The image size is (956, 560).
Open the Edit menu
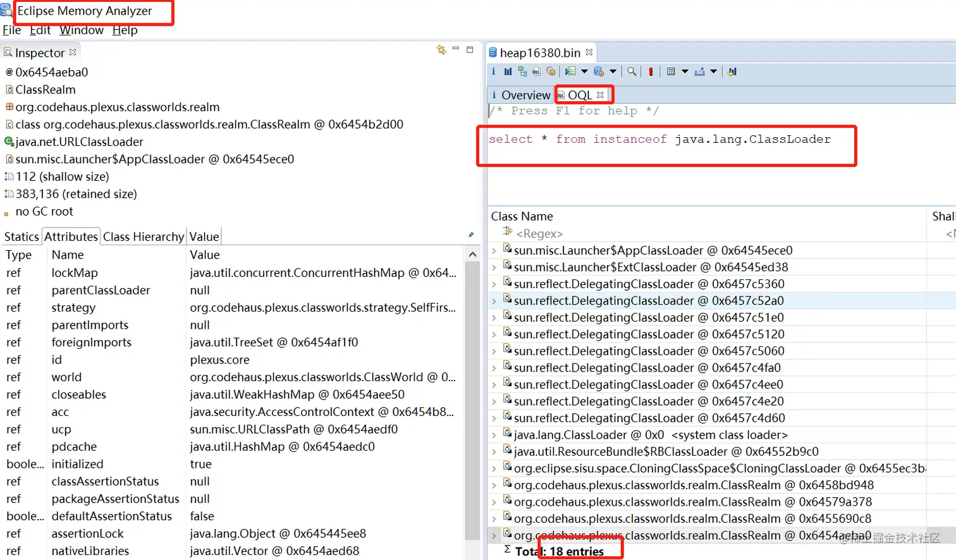pyautogui.click(x=40, y=30)
